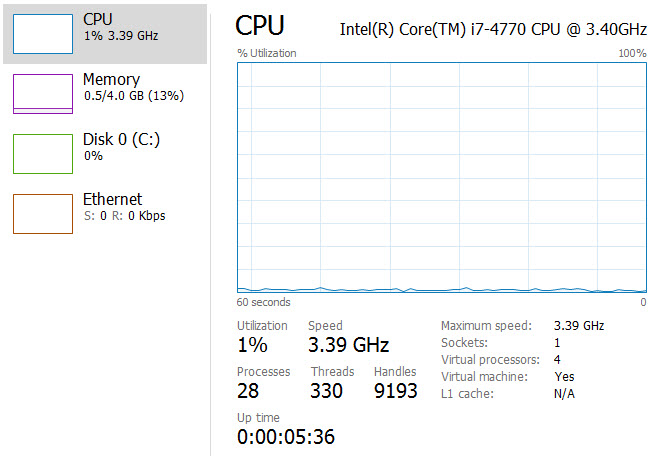Click the Processes count 28
655x456 pixels.
point(248,391)
